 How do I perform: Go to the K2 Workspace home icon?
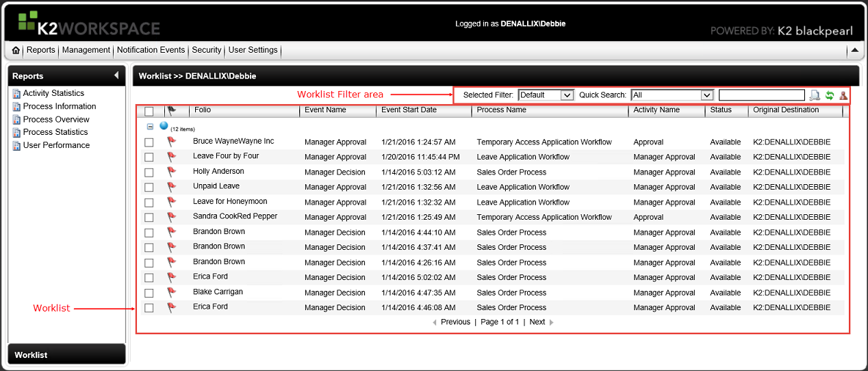(x=16, y=51)
